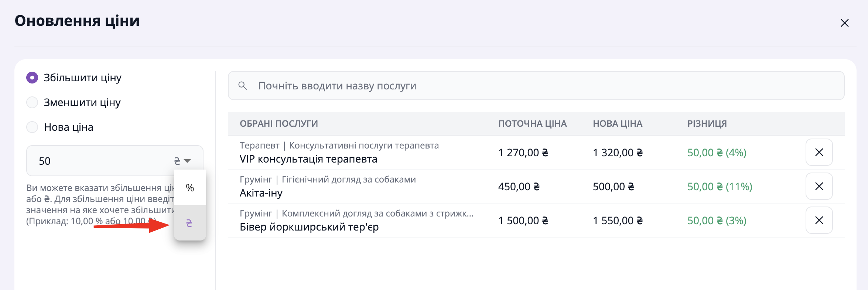Click the search magnifier icon

pyautogui.click(x=243, y=86)
